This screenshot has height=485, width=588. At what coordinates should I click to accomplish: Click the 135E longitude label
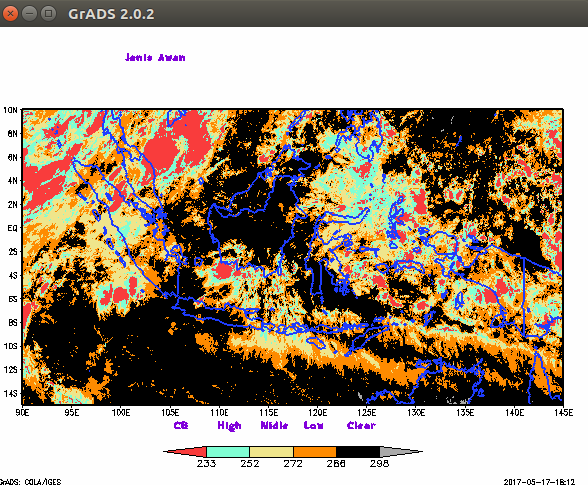(465, 413)
